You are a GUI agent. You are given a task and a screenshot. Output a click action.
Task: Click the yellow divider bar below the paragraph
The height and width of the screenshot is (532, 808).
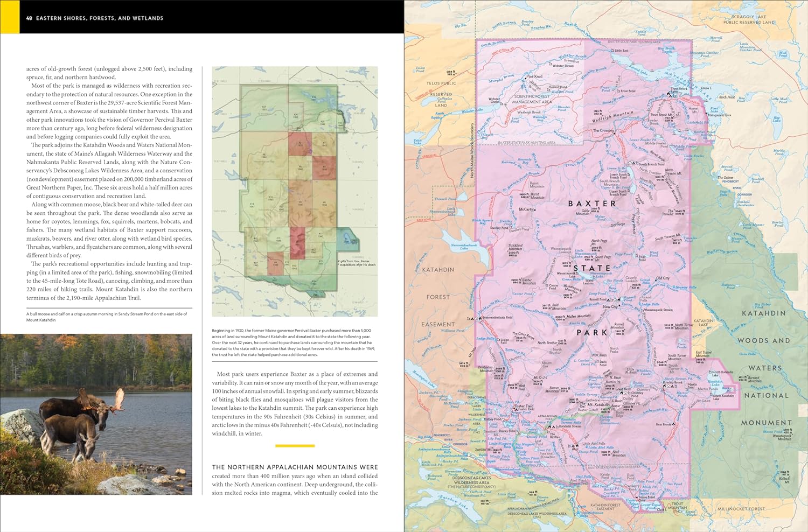pos(295,446)
